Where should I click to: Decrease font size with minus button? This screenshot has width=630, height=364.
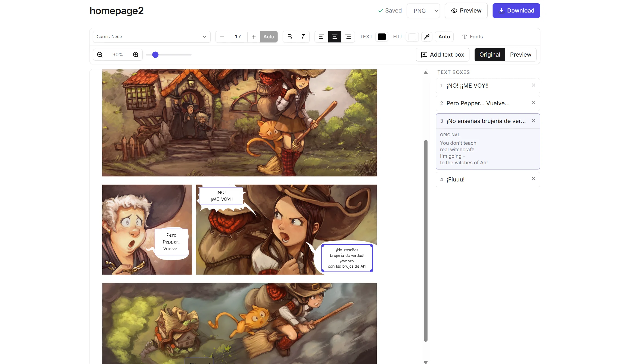click(222, 37)
